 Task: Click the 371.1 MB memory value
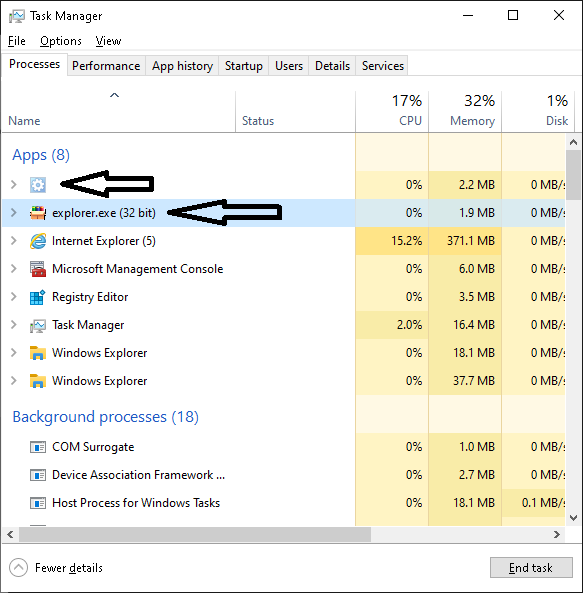pos(471,241)
